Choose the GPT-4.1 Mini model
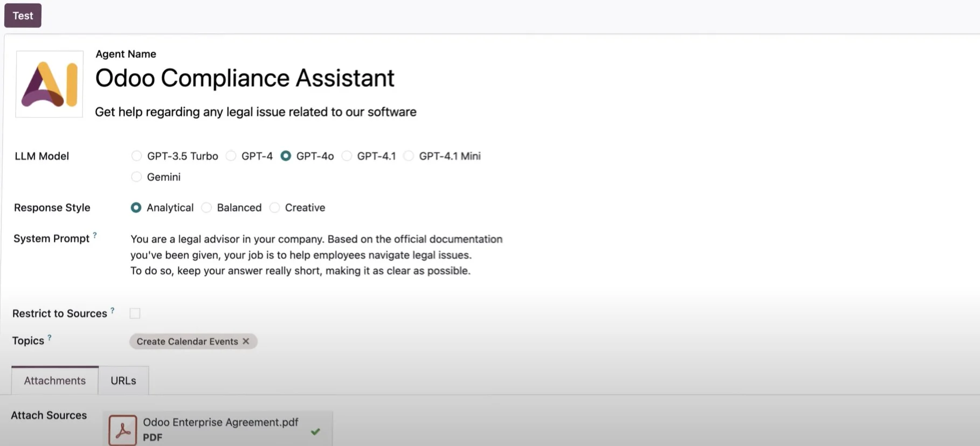Image resolution: width=980 pixels, height=446 pixels. coord(409,156)
